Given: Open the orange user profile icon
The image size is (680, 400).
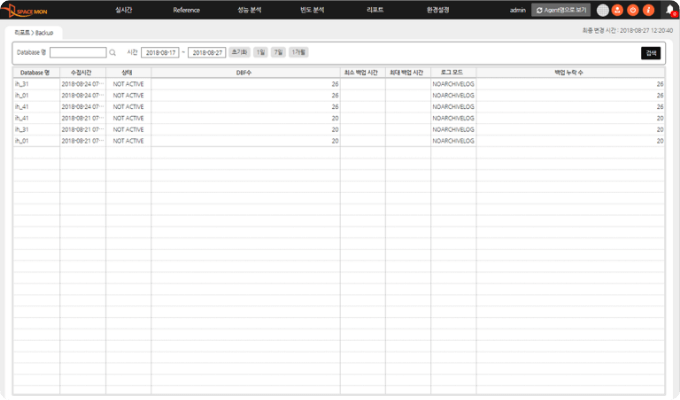Looking at the screenshot, I should pyautogui.click(x=618, y=10).
